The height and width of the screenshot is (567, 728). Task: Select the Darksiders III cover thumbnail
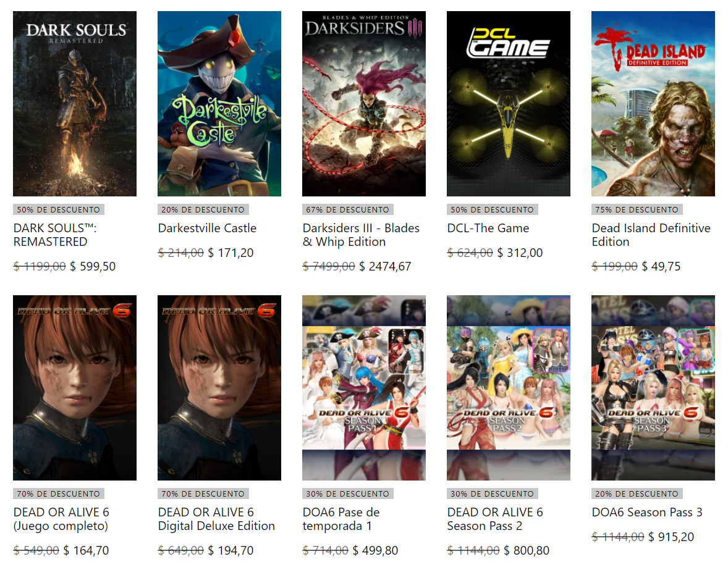pos(363,104)
